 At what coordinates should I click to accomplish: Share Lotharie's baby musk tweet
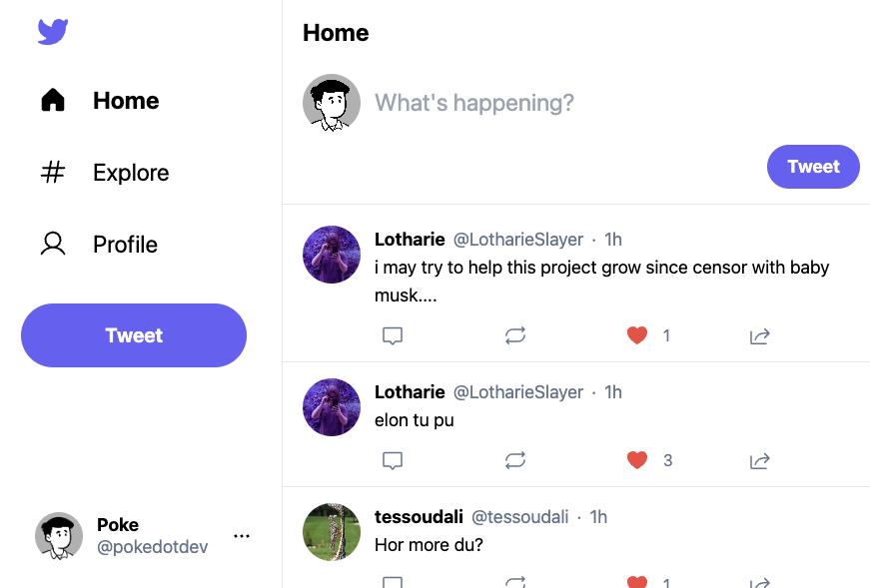coord(759,335)
